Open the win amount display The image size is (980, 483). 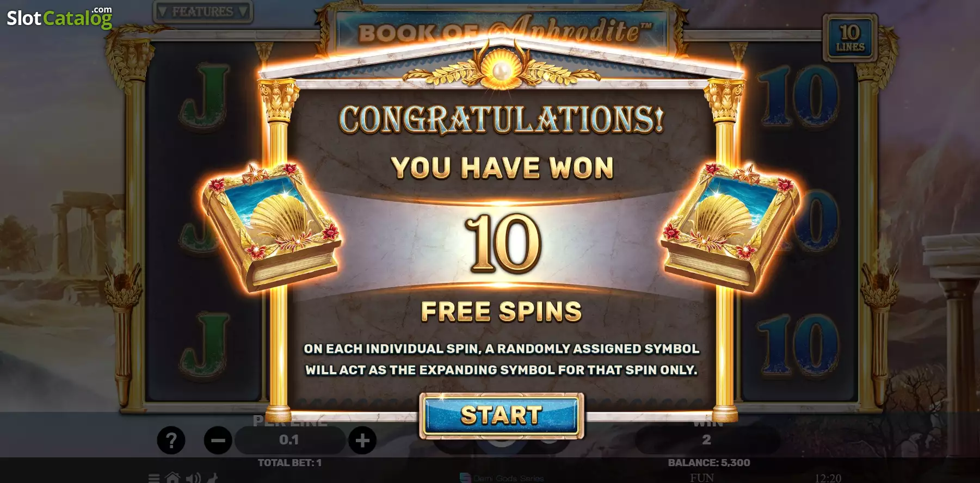[706, 440]
